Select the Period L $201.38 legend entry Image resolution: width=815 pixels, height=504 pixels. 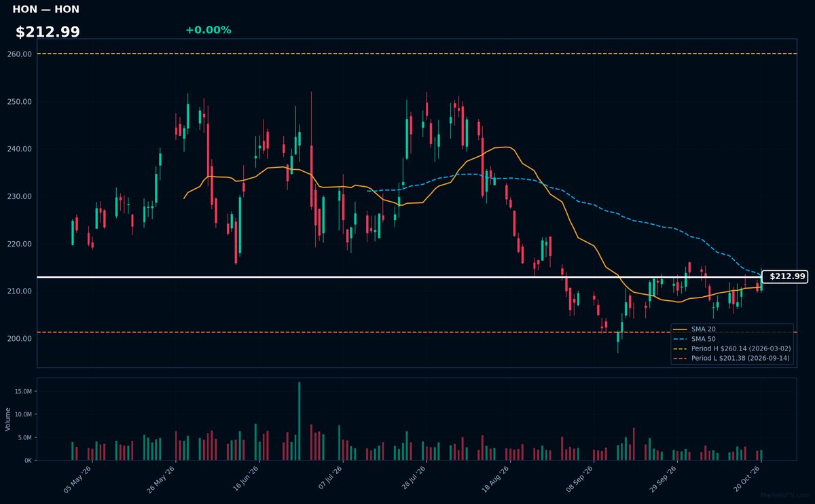click(x=731, y=358)
